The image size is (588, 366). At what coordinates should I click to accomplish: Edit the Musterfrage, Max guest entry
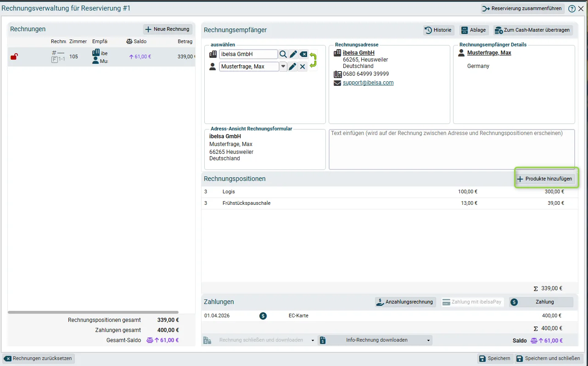(292, 67)
